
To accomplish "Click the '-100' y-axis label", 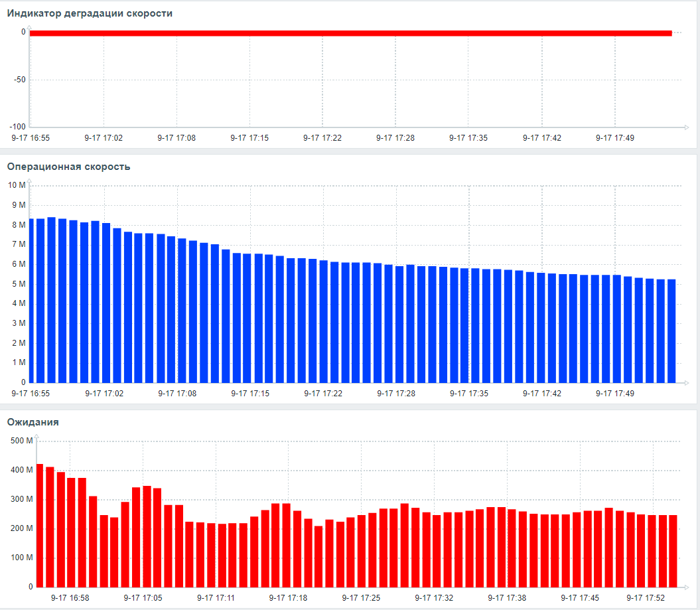I will 17,127.
